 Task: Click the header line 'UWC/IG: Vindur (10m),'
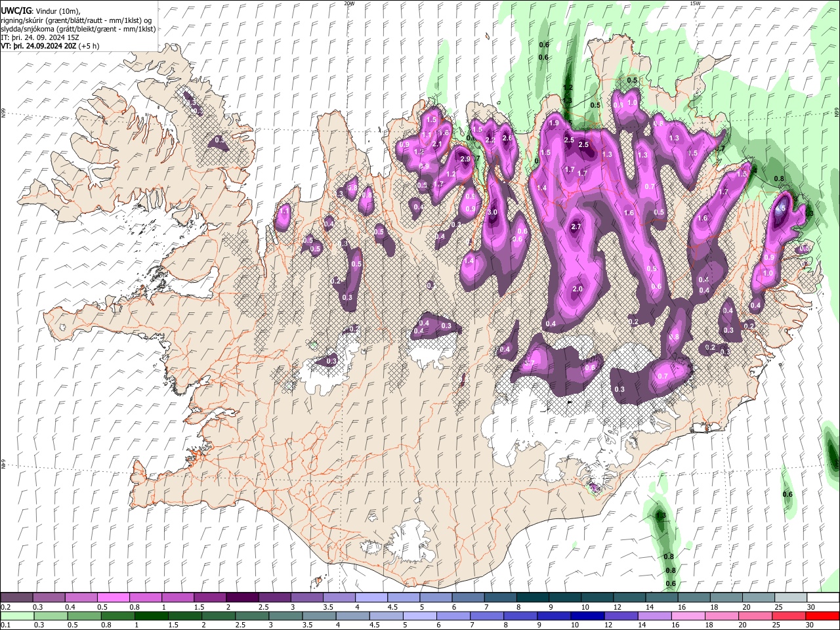(41, 11)
